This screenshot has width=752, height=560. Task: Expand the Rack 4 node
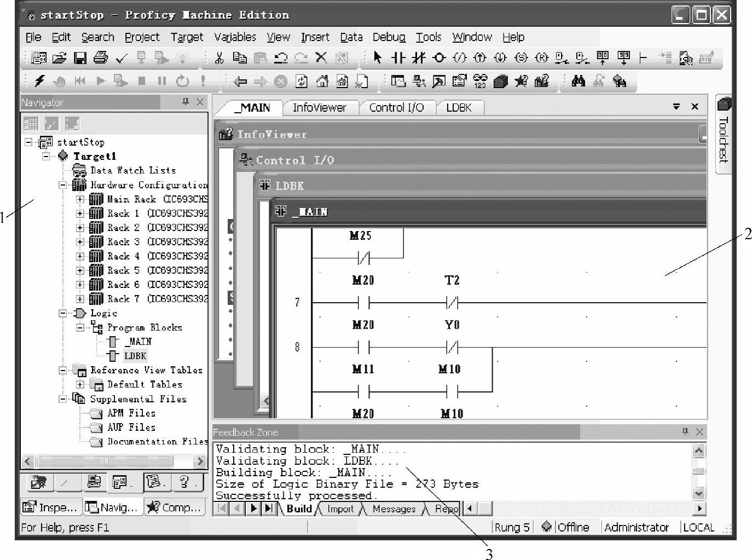tap(80, 256)
